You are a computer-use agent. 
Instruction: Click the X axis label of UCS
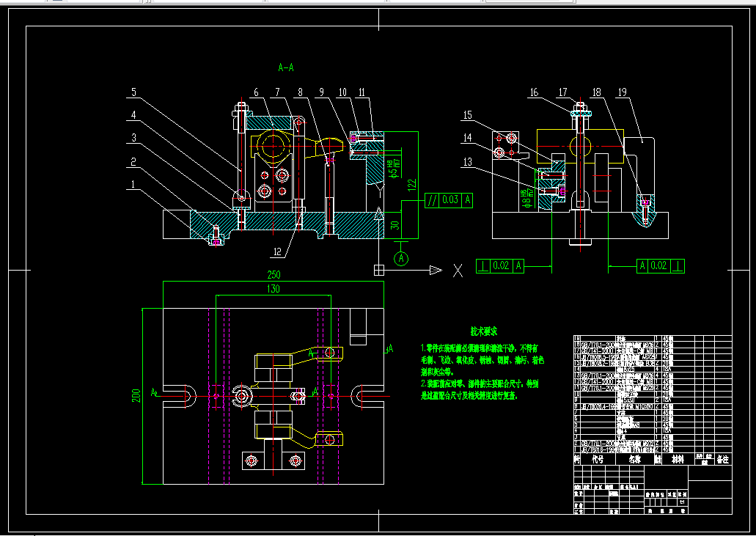(458, 271)
